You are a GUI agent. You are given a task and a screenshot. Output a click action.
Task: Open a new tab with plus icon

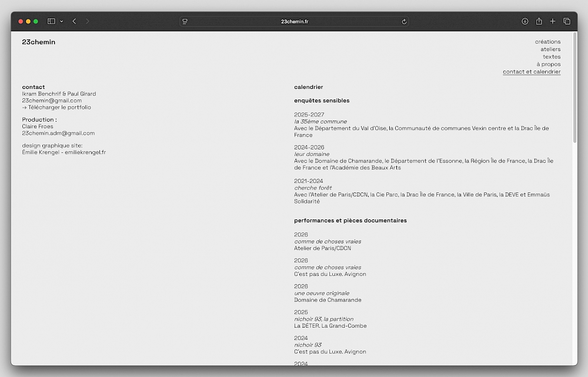(x=553, y=21)
